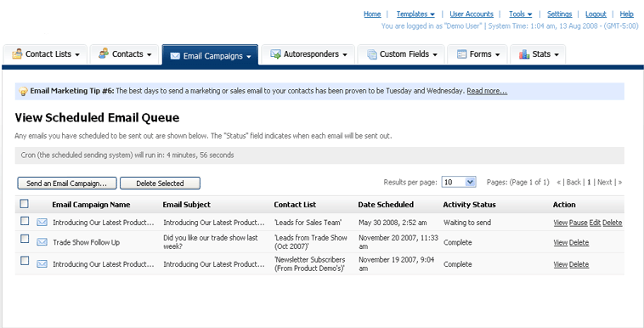Go to the Home link
The height and width of the screenshot is (328, 644).
click(x=372, y=14)
